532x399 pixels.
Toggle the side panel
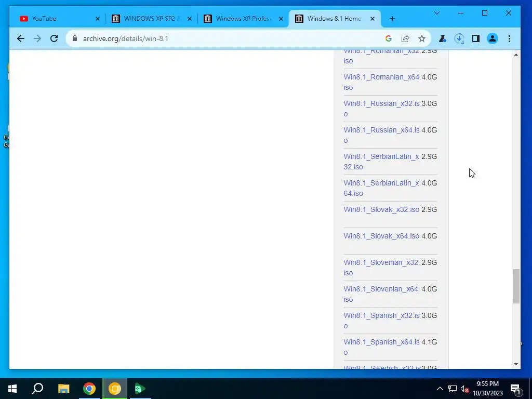(476, 38)
